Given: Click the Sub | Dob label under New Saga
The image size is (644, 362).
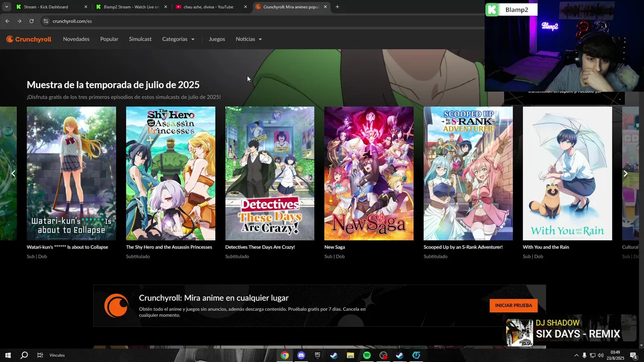Looking at the screenshot, I should (x=335, y=256).
